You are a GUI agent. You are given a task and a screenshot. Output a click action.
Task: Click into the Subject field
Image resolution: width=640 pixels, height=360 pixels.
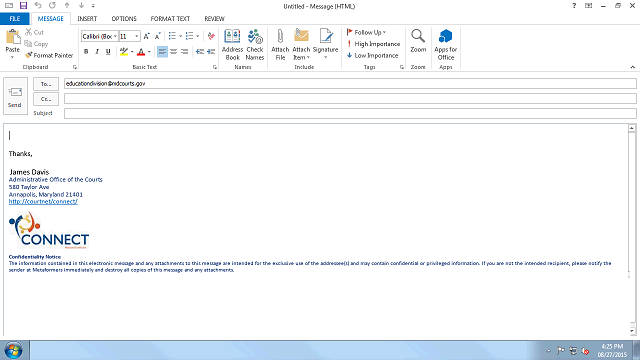350,113
